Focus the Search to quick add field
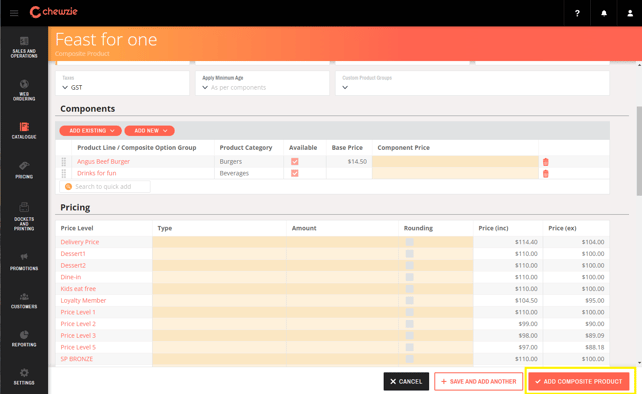Screen dimensions: 642x394 tap(105, 187)
